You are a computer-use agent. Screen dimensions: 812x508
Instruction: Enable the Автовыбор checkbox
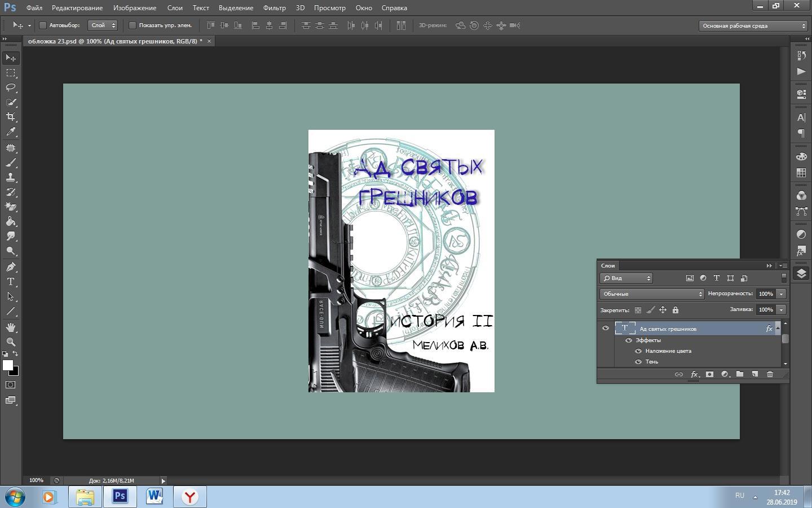pos(43,25)
